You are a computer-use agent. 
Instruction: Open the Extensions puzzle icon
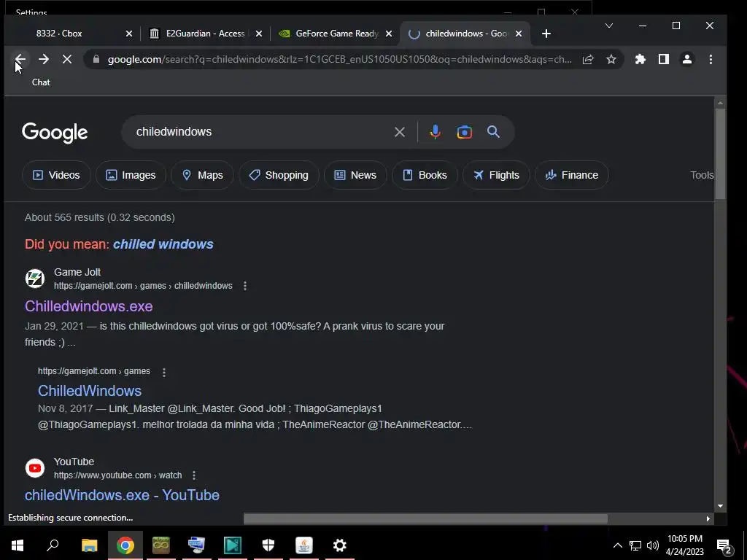pos(640,59)
